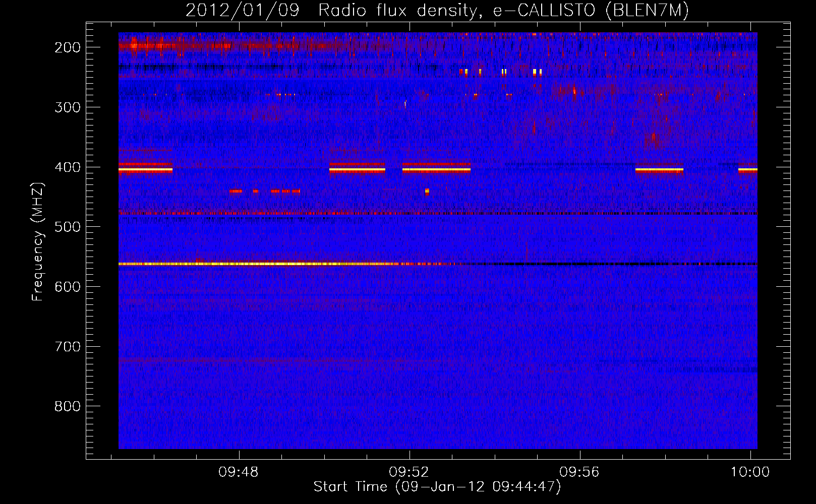The image size is (816, 504).
Task: Select the 200 frequency tick label
Action: [67, 47]
